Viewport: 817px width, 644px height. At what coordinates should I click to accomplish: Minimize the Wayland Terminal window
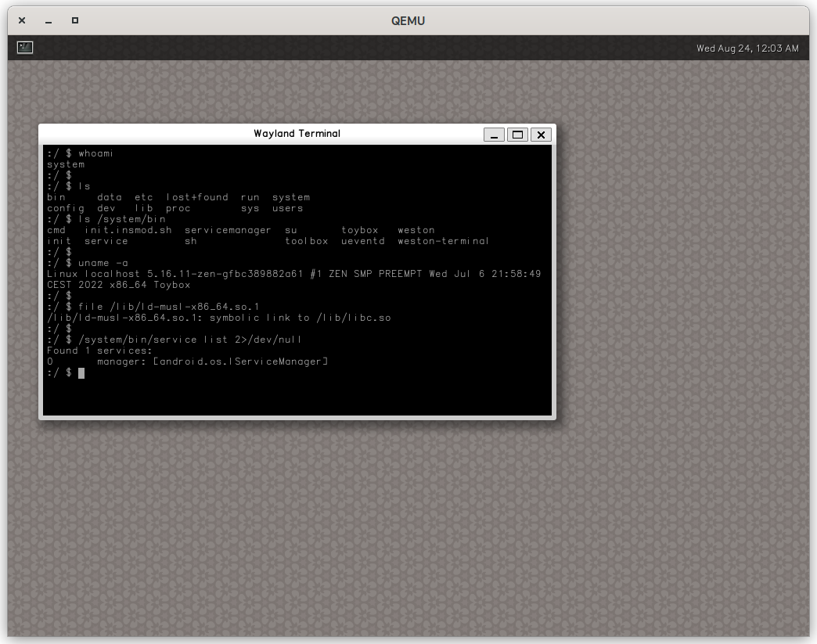494,135
